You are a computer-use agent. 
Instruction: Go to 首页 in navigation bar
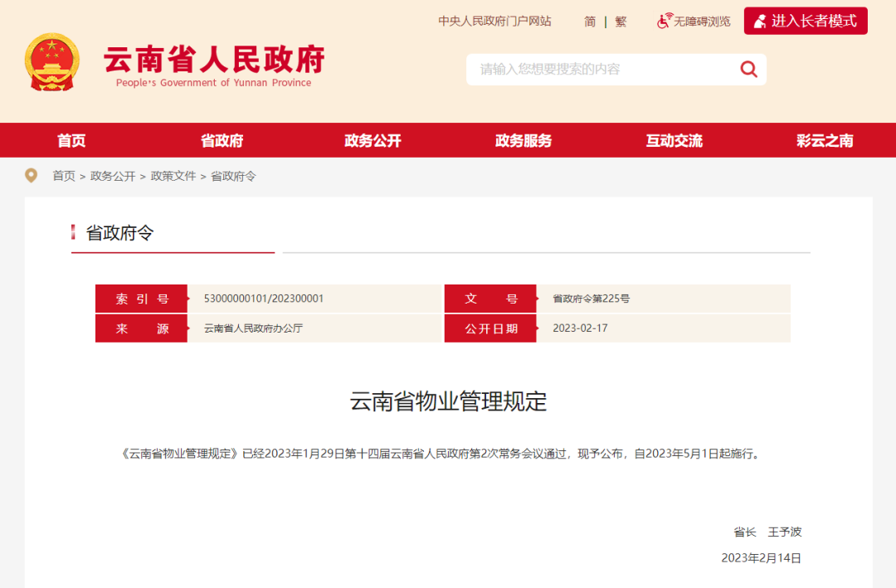[x=71, y=141]
